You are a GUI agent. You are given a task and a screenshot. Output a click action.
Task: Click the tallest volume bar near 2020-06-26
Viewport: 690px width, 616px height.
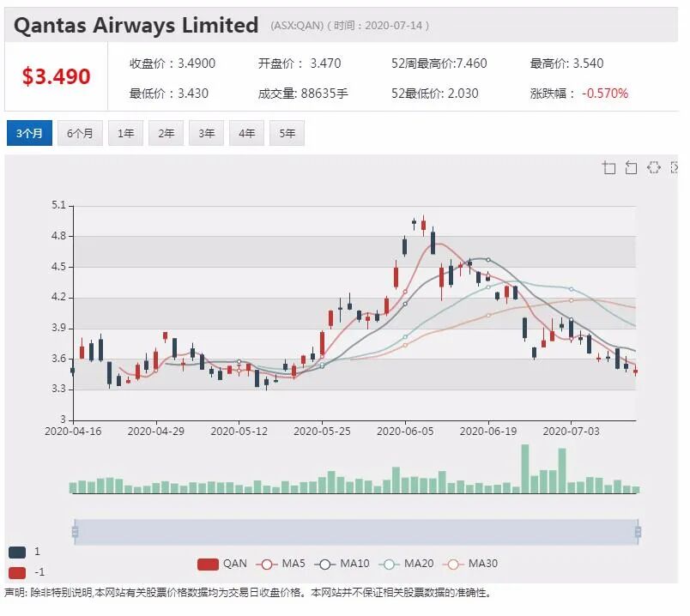click(525, 469)
